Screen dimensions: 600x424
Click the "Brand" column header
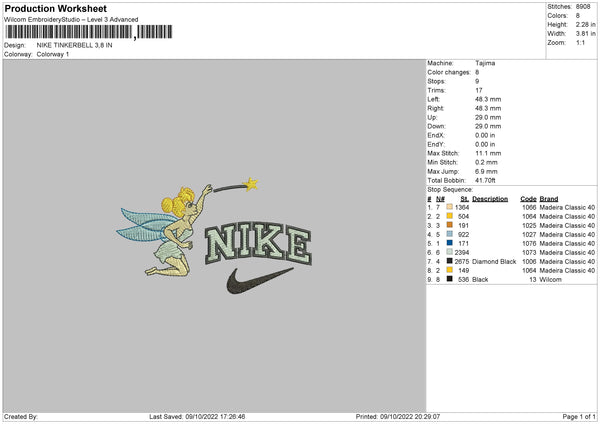tap(549, 199)
